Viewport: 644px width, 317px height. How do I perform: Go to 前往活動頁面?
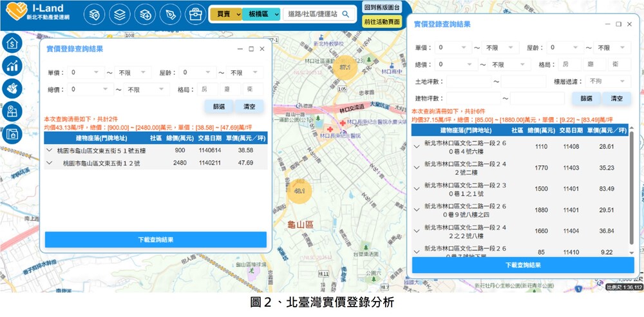click(x=381, y=21)
